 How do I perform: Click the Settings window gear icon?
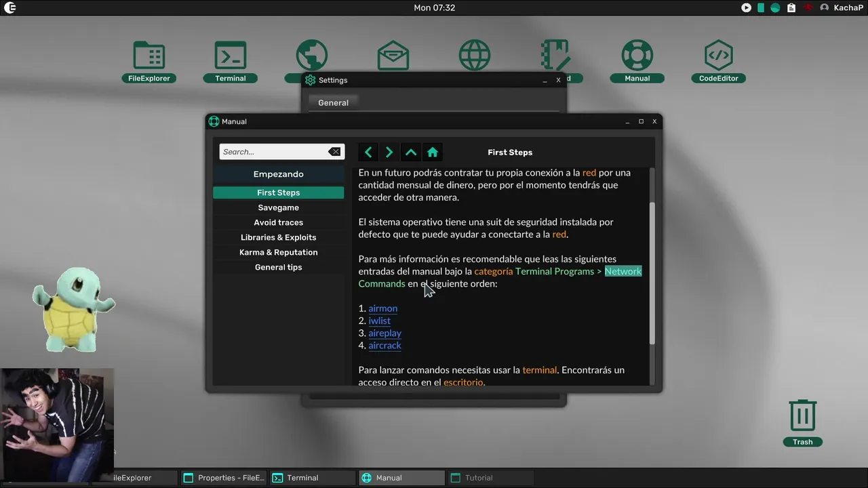click(x=311, y=80)
